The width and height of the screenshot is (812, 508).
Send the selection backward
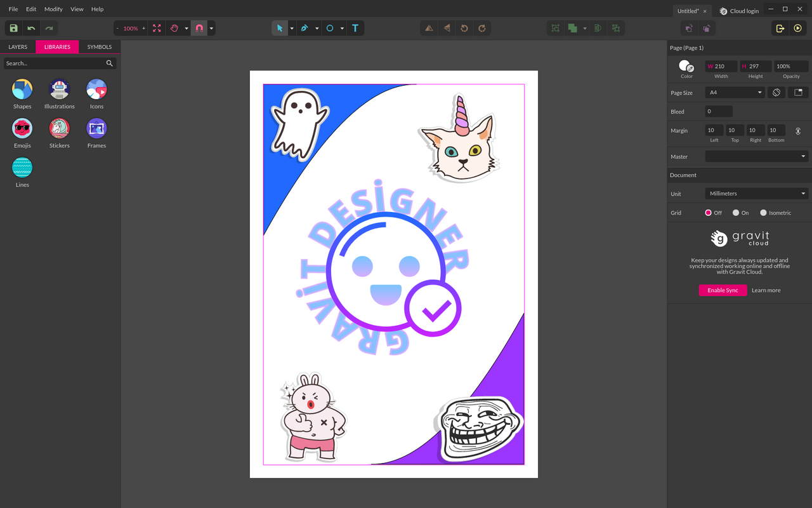[x=707, y=29]
